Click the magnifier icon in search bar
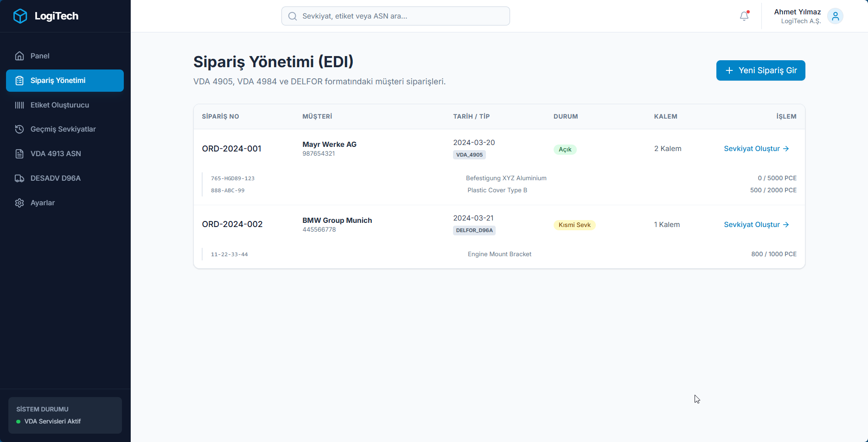The height and width of the screenshot is (442, 868). 293,16
